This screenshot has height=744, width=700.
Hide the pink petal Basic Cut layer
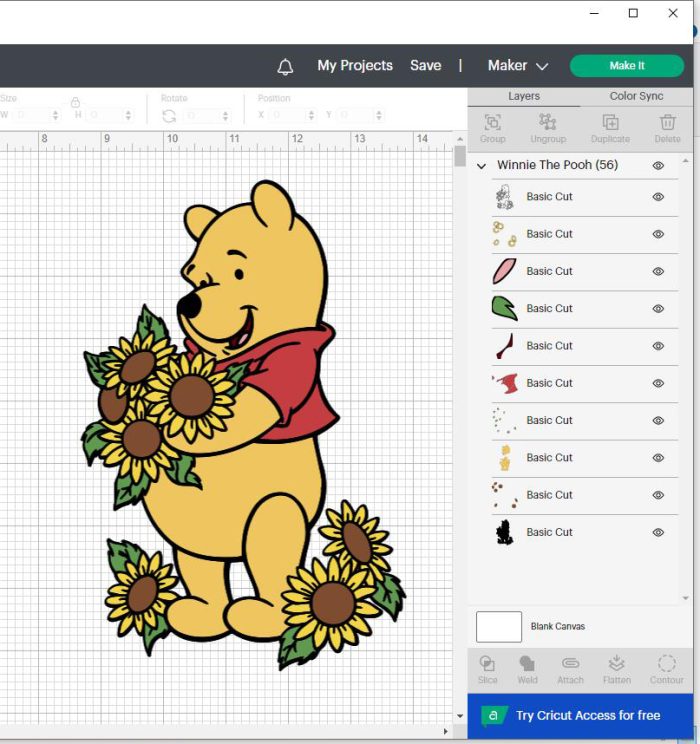[658, 271]
